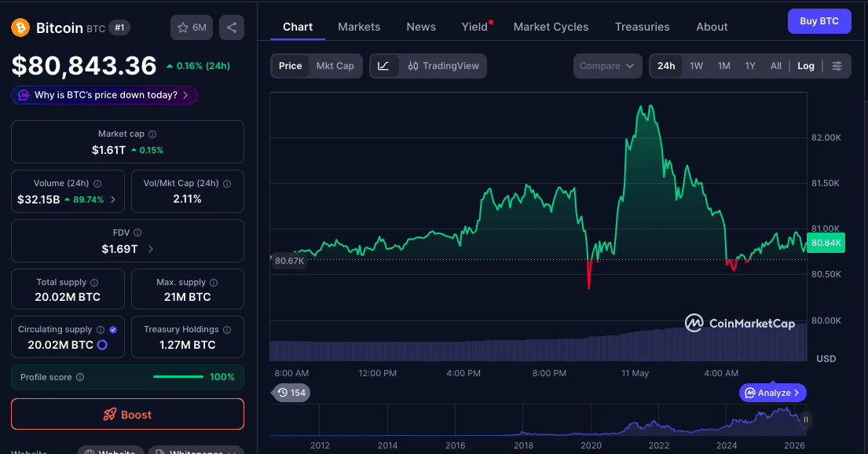This screenshot has height=454, width=868.
Task: Click the Profile score progress bar
Action: click(178, 377)
